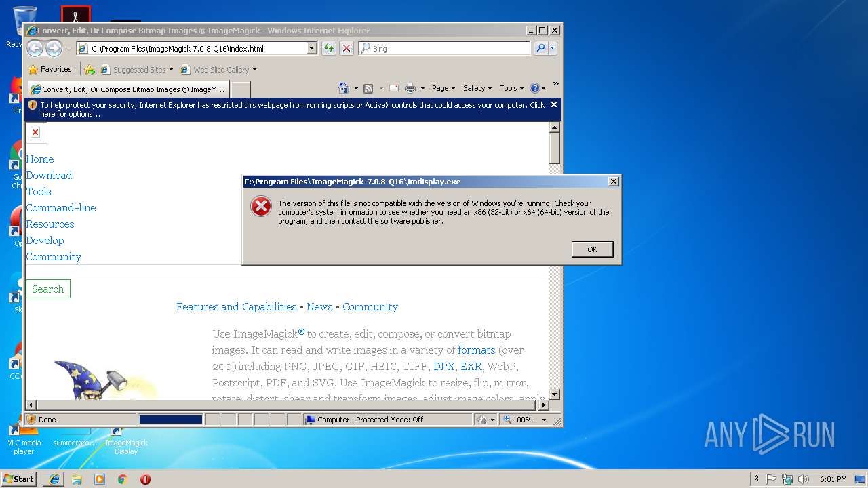Open Favorites star button
The height and width of the screenshot is (488, 868).
(x=50, y=69)
